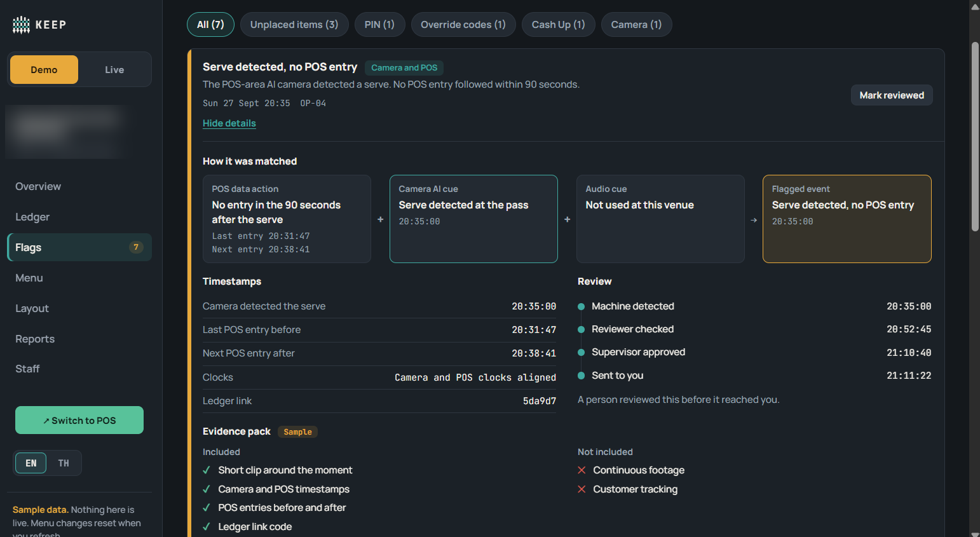
Task: Click the Flags count badge 7
Action: point(136,247)
